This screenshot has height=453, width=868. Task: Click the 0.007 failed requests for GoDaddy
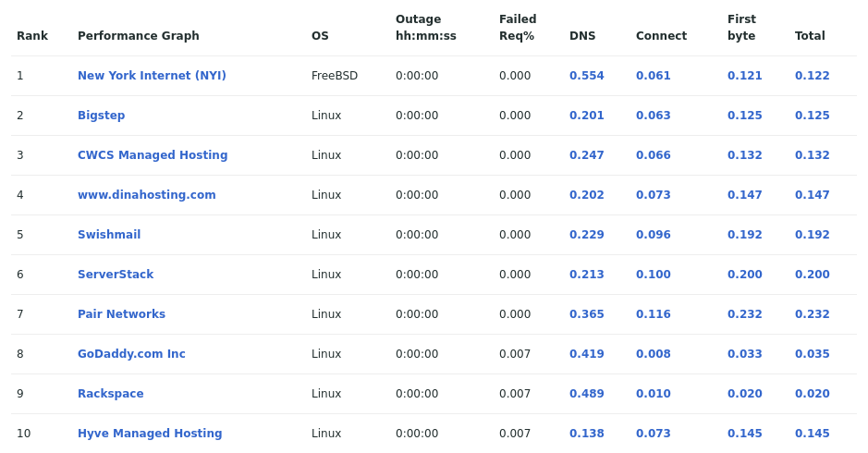point(515,354)
